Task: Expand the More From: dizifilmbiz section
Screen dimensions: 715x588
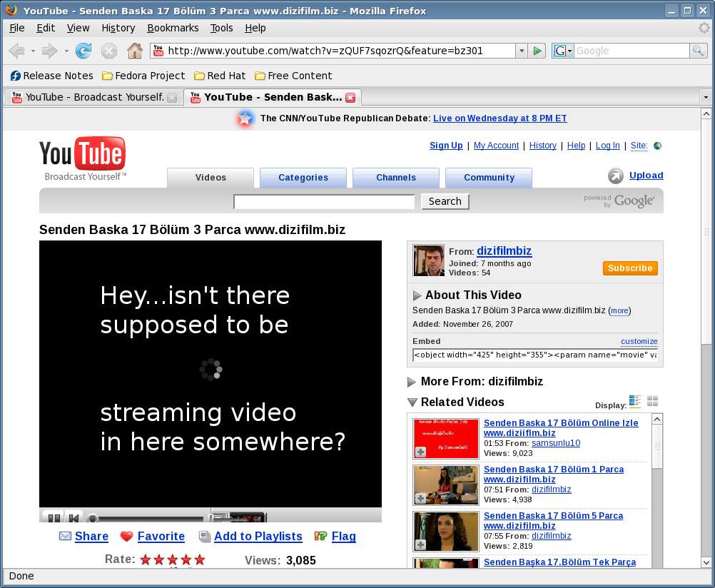Action: 412,382
